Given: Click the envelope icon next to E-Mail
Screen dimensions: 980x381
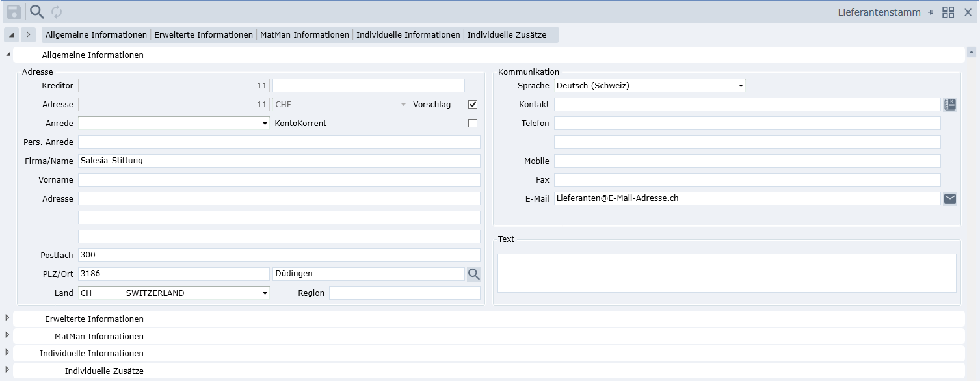Looking at the screenshot, I should pyautogui.click(x=950, y=199).
